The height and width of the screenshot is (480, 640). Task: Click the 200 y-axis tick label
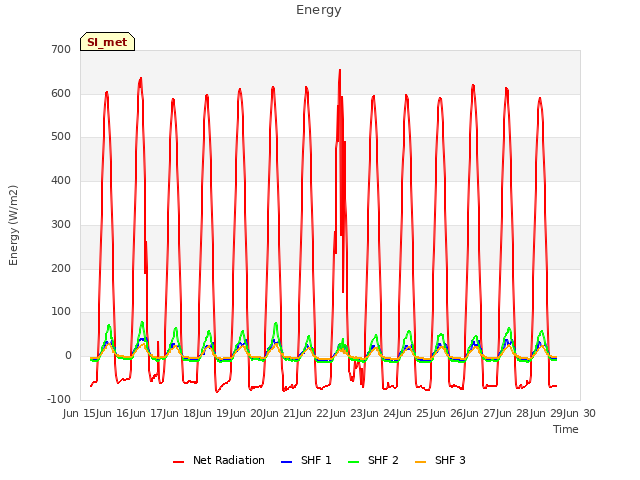(x=61, y=269)
